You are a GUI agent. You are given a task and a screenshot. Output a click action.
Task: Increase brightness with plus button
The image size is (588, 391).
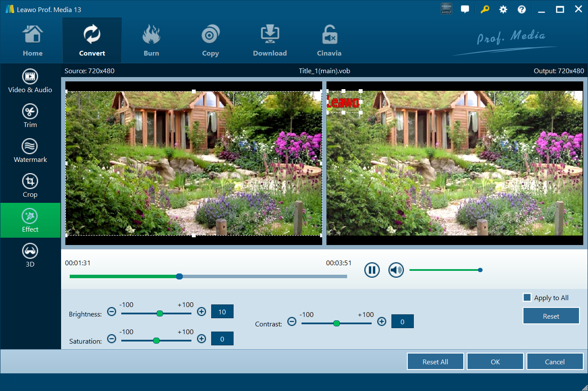pos(201,311)
